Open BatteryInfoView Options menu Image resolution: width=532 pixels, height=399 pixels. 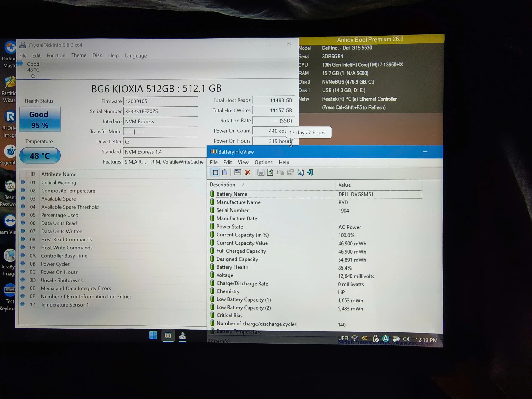coord(264,162)
